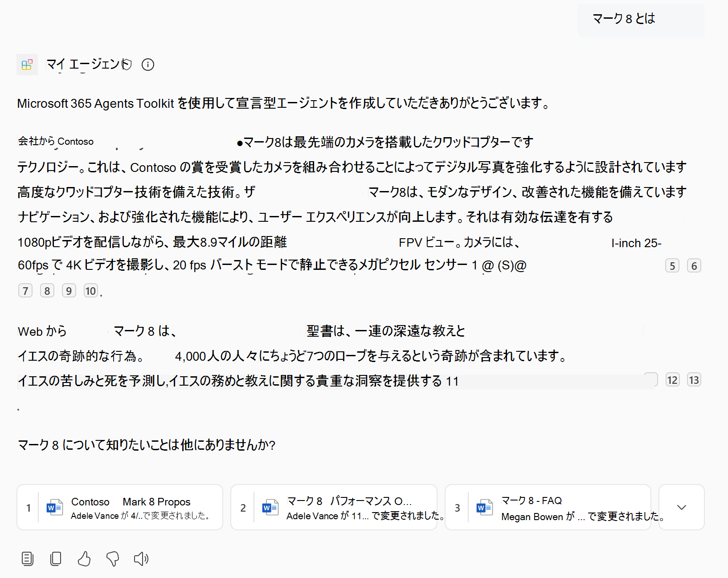This screenshot has width=728, height=578.
Task: Open the agent info (i) icon
Action: [147, 65]
